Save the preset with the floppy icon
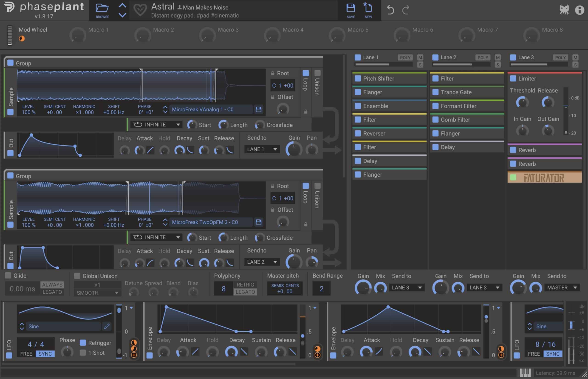This screenshot has height=379, width=588. point(351,8)
